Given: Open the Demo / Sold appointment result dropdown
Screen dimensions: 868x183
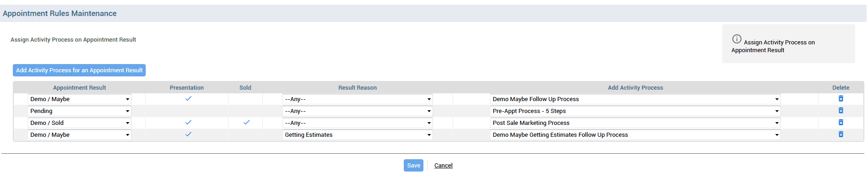Looking at the screenshot, I should (79, 123).
